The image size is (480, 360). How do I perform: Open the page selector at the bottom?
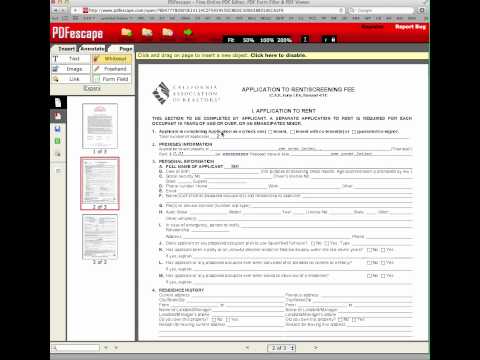[282, 348]
